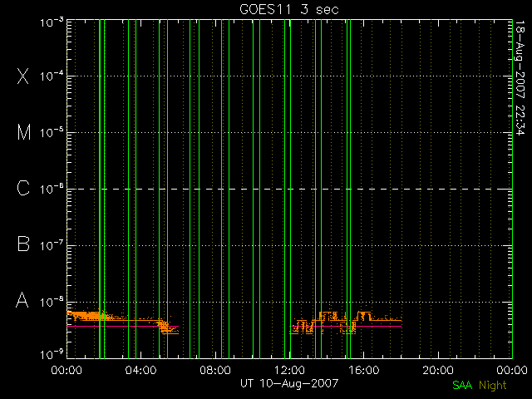Click the 10^-8 y-axis value

(x=52, y=302)
